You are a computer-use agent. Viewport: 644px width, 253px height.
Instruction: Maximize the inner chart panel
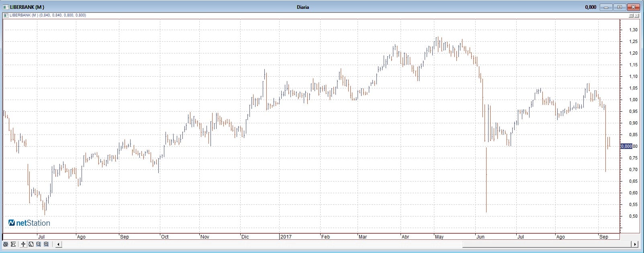(x=631, y=16)
